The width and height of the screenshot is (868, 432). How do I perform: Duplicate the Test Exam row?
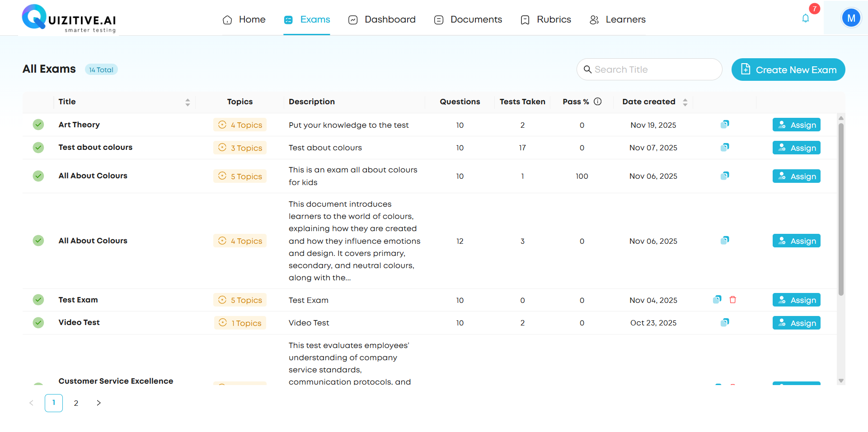pos(717,299)
